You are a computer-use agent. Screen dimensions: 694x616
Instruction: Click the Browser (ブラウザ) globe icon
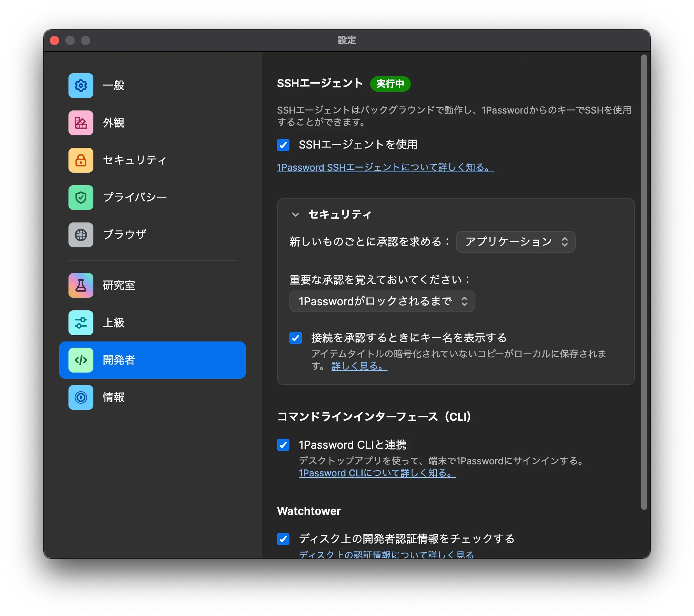81,235
